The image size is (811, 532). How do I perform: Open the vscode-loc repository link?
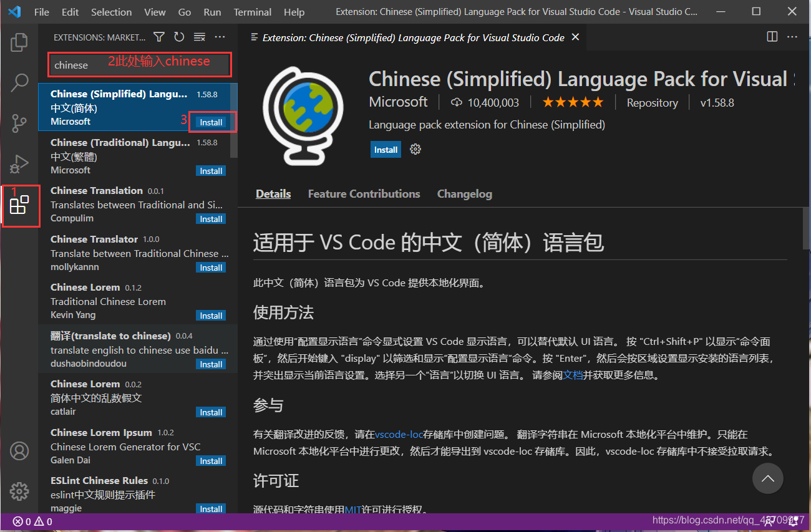[x=399, y=435]
